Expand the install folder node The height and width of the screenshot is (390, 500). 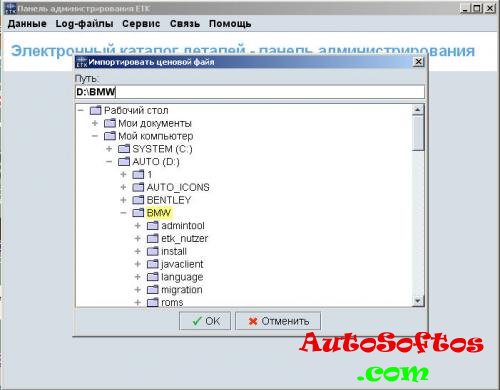click(137, 251)
